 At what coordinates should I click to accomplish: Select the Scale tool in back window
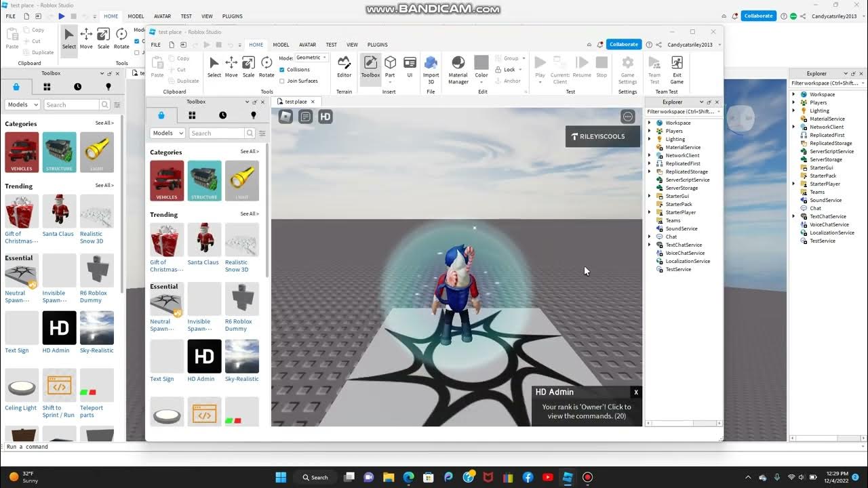(103, 38)
